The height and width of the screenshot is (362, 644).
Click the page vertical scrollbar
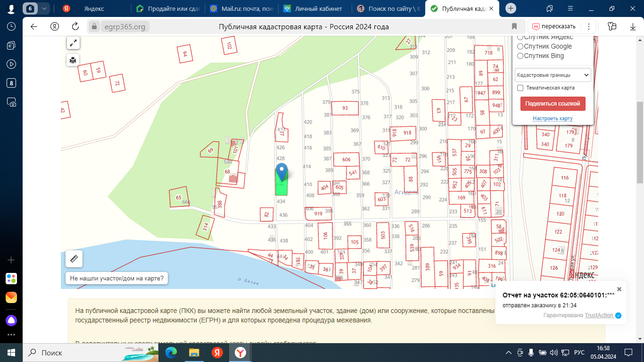(x=640, y=143)
